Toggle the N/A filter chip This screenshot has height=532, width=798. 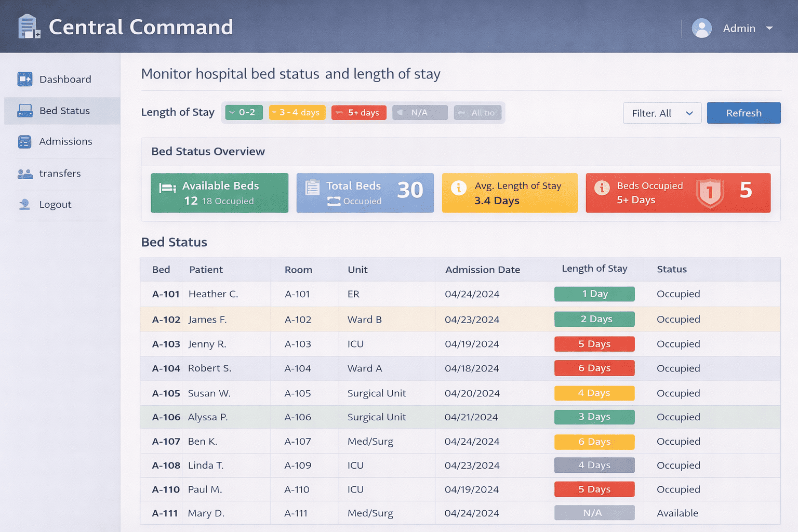tap(420, 113)
